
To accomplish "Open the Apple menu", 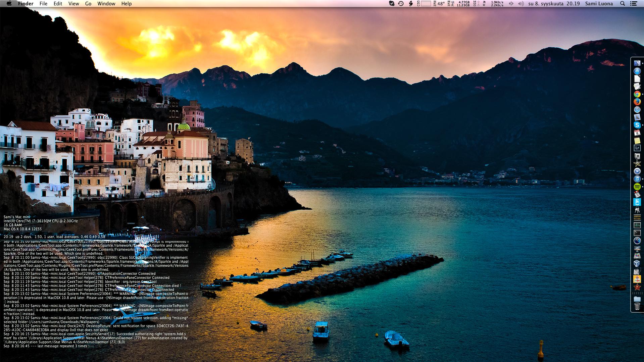I will [9, 4].
